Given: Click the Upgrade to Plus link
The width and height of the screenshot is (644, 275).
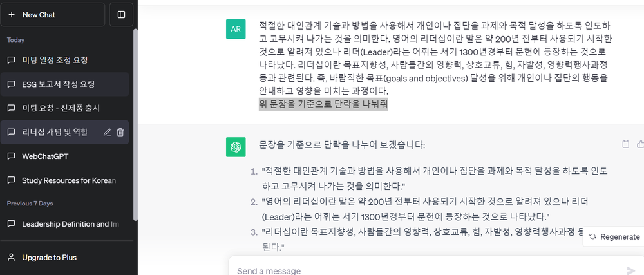Looking at the screenshot, I should coord(49,258).
